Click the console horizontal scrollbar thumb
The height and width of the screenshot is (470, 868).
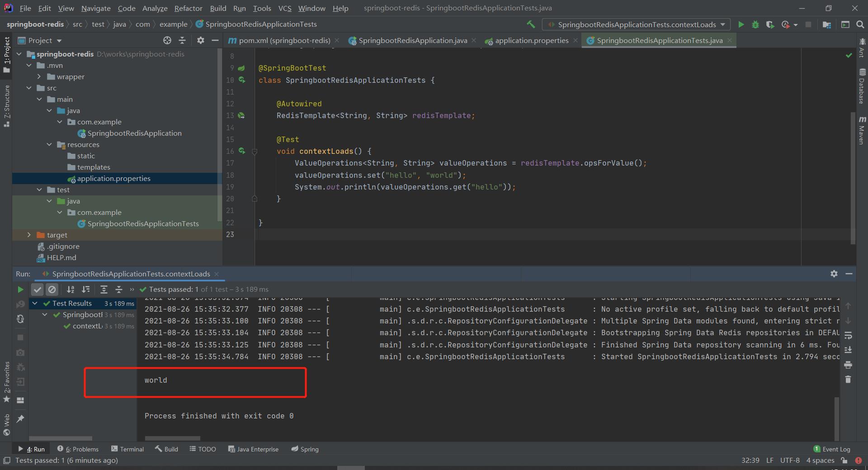tap(172, 438)
